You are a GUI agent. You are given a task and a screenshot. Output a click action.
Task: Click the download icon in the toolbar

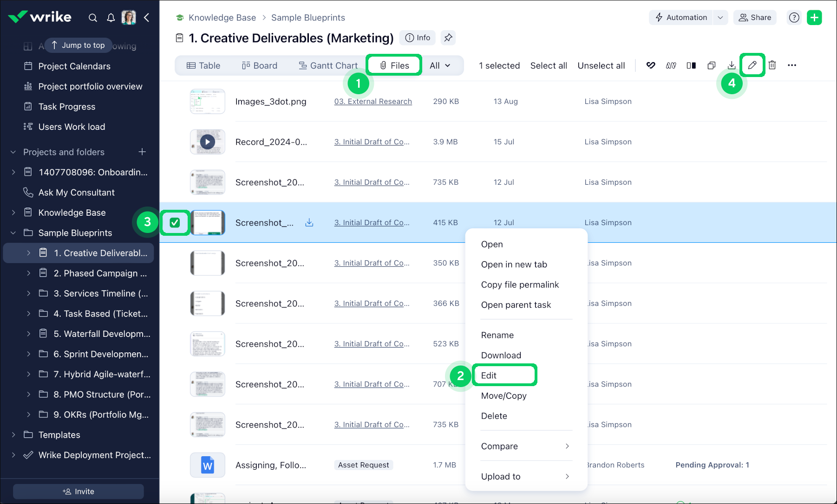pyautogui.click(x=732, y=65)
